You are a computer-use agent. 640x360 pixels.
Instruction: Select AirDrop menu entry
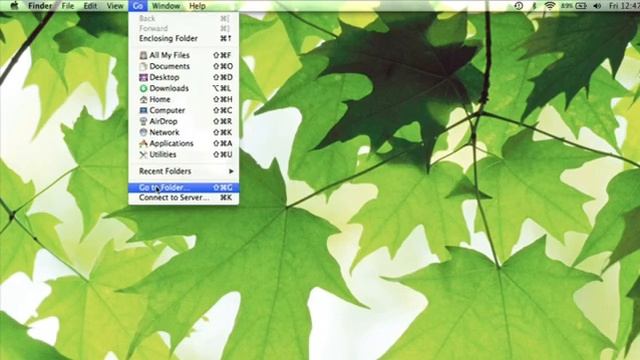pos(184,121)
